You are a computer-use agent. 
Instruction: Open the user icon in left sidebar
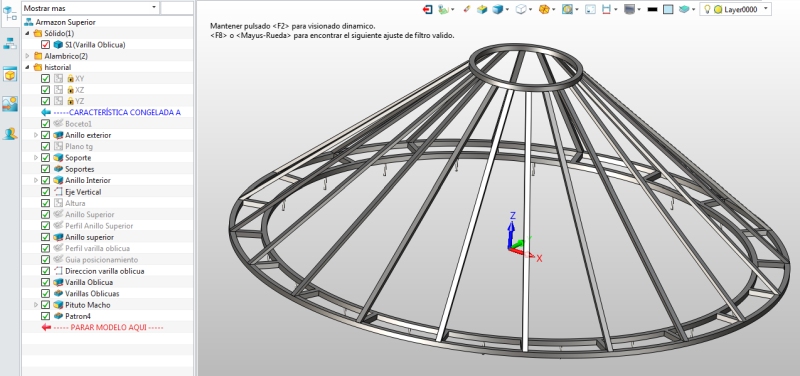click(x=10, y=134)
